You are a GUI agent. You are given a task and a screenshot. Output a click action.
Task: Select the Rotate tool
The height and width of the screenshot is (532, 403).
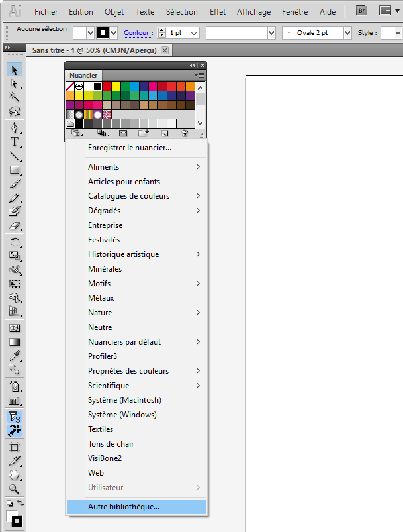[15, 242]
